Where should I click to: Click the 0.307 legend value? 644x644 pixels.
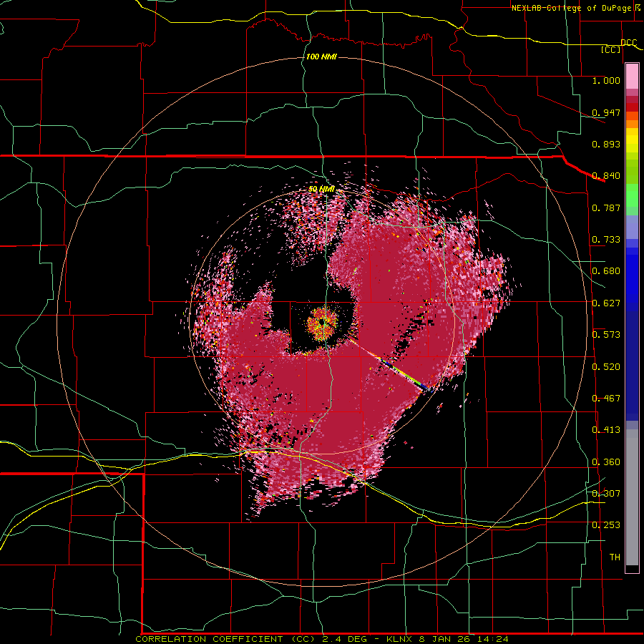click(606, 494)
